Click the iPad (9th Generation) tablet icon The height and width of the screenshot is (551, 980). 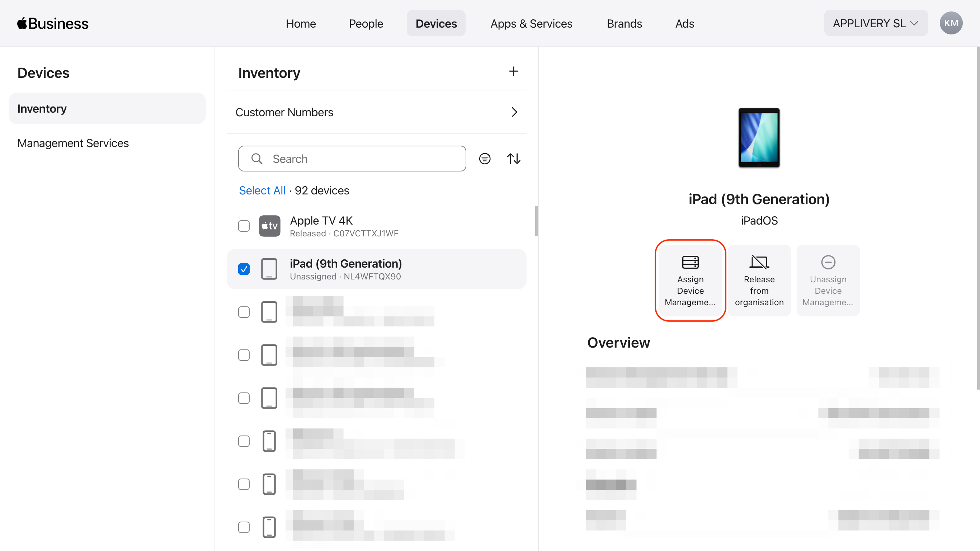[269, 269]
